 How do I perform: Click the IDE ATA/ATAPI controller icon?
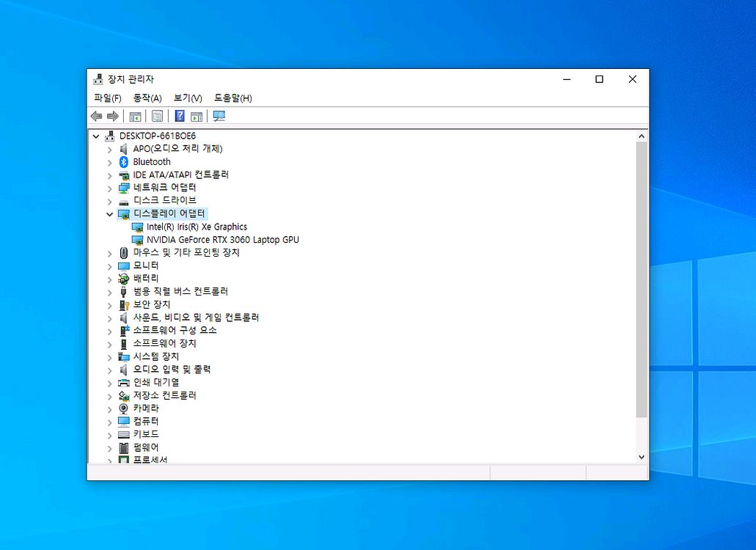click(x=124, y=175)
